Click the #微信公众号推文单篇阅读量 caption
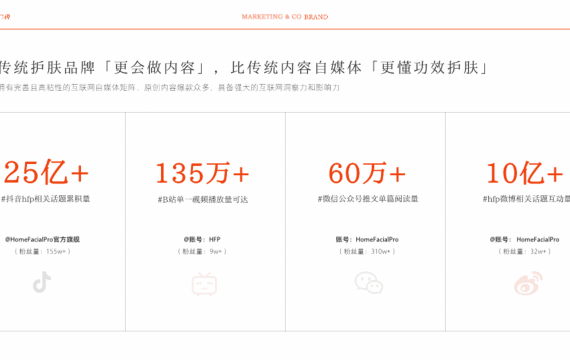Viewport: 570px width, 360px height. click(x=368, y=199)
